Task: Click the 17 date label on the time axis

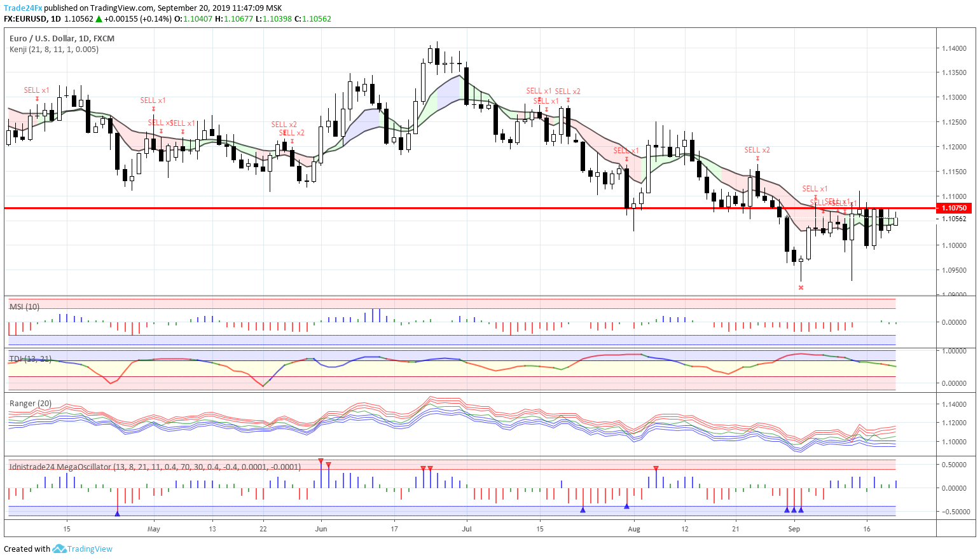Action: click(x=394, y=528)
